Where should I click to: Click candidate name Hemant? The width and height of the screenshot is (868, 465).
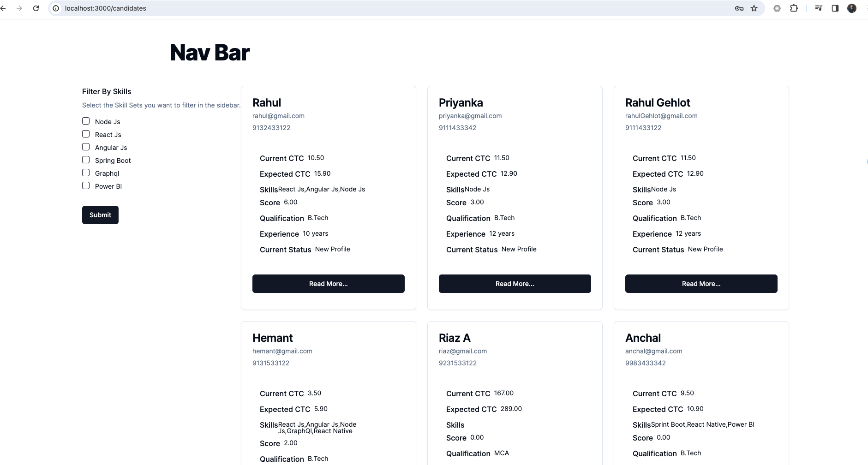[272, 338]
